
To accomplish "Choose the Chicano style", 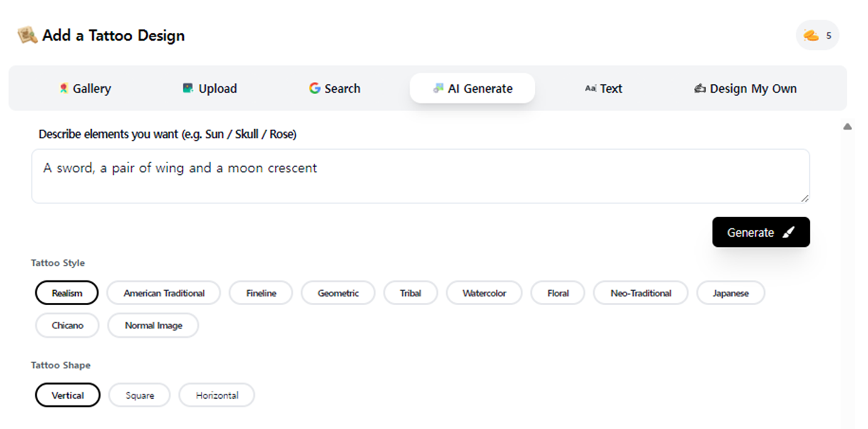I will click(67, 325).
